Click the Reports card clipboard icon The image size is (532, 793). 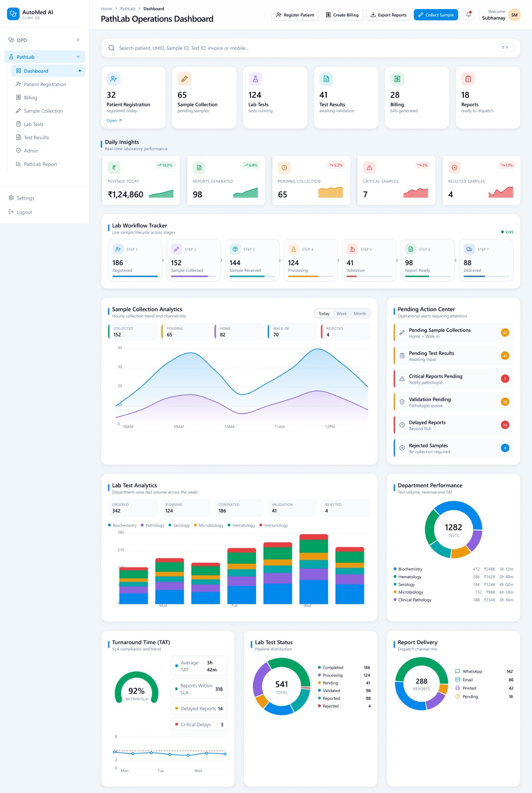tap(468, 78)
